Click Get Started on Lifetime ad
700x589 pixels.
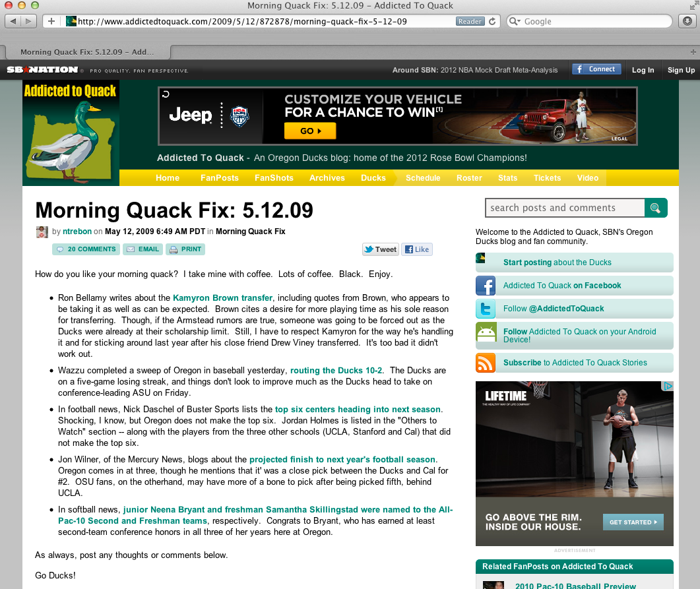(x=633, y=522)
